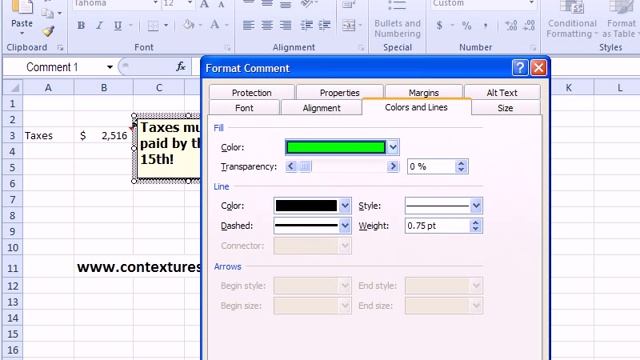Switch to the Size tab
The image size is (640, 360).
pos(505,108)
